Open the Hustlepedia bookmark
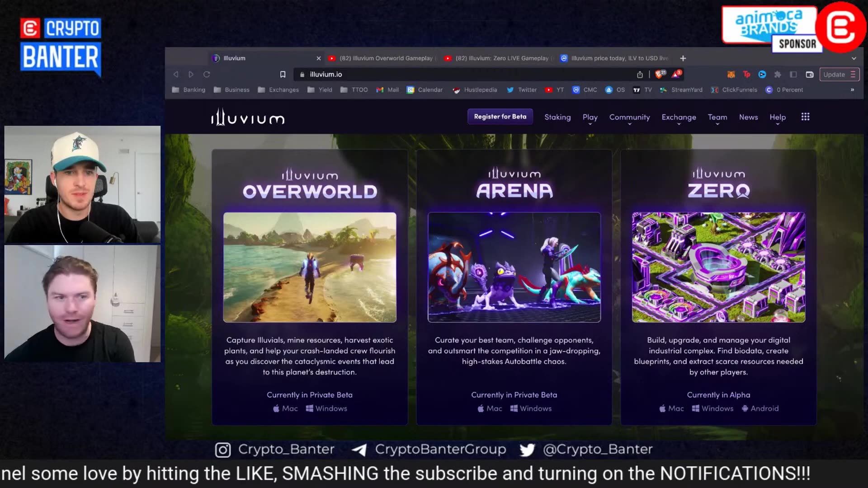Image resolution: width=868 pixels, height=488 pixels. click(x=475, y=90)
